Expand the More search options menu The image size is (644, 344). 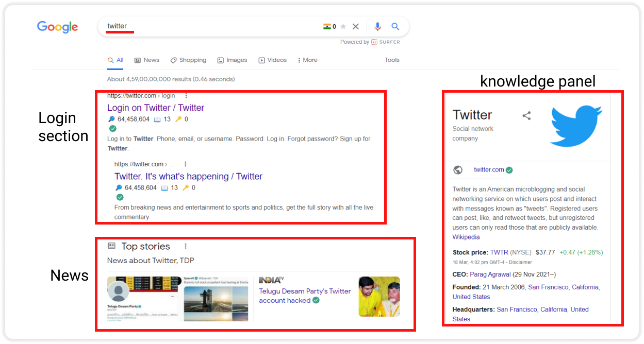pyautogui.click(x=307, y=60)
